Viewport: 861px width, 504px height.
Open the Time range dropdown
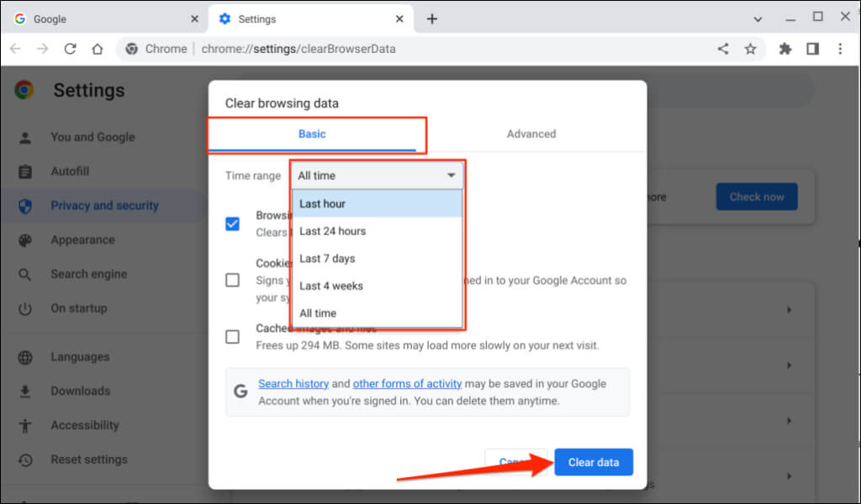pyautogui.click(x=376, y=176)
